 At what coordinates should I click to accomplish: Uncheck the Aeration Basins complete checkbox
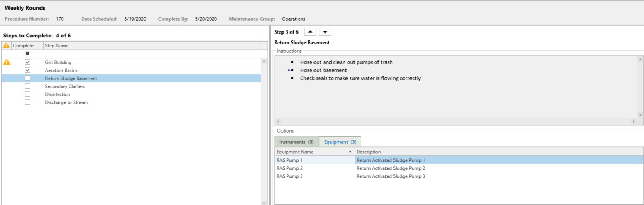tap(28, 70)
